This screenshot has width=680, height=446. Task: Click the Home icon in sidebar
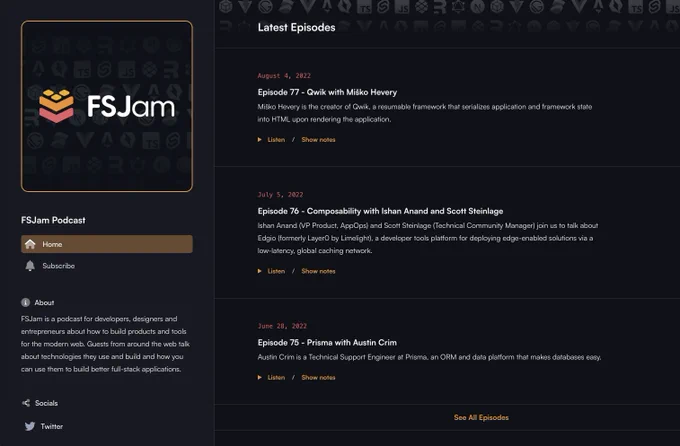30,244
